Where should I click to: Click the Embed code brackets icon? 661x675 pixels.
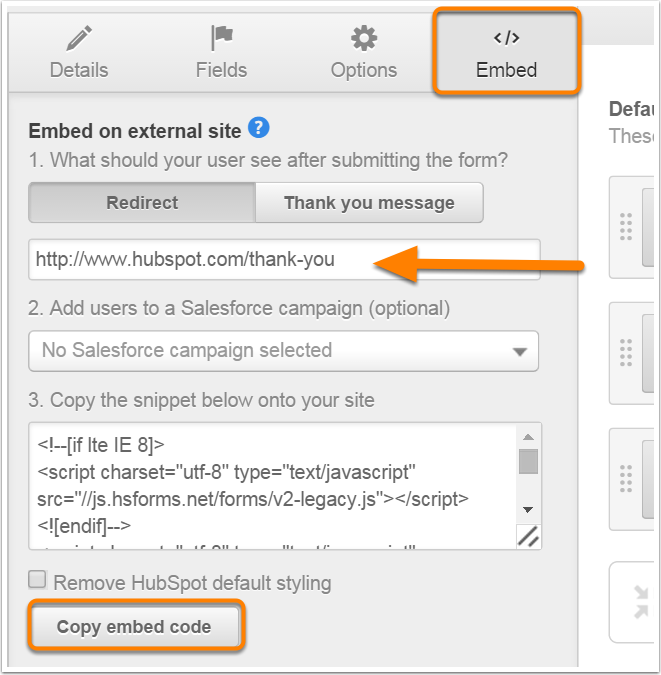(x=506, y=38)
